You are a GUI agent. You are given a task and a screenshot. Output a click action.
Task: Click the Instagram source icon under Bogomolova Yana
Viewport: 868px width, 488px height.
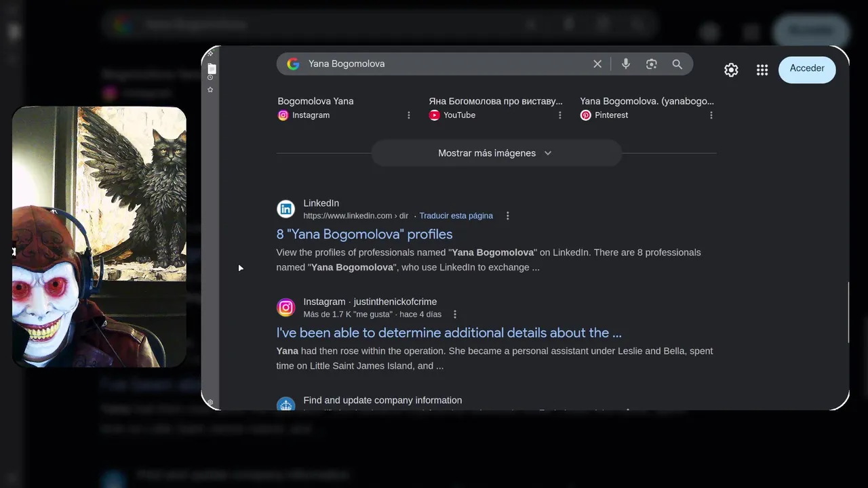[283, 115]
